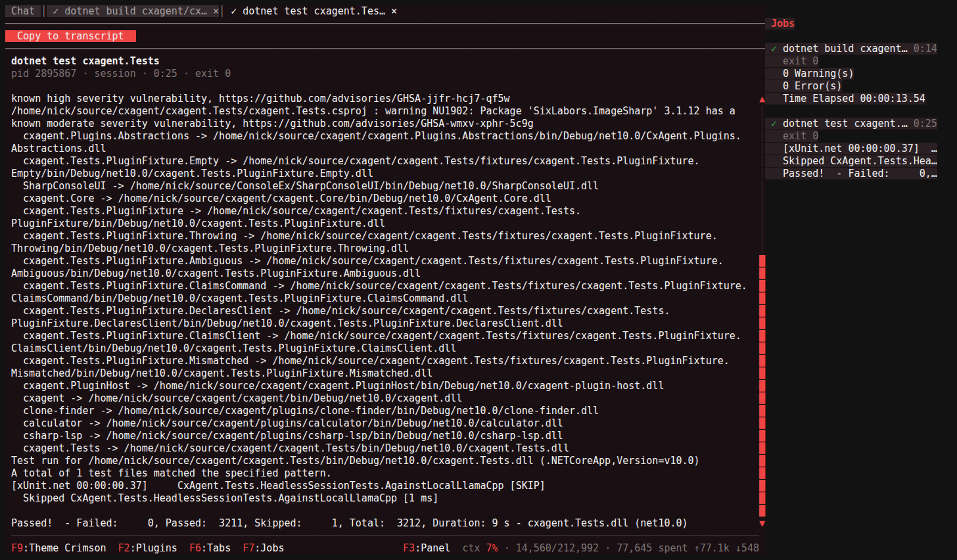Viewport: 957px width, 560px height.
Task: Click the 'cxagent.PluginHost ->' output line
Action: click(343, 386)
